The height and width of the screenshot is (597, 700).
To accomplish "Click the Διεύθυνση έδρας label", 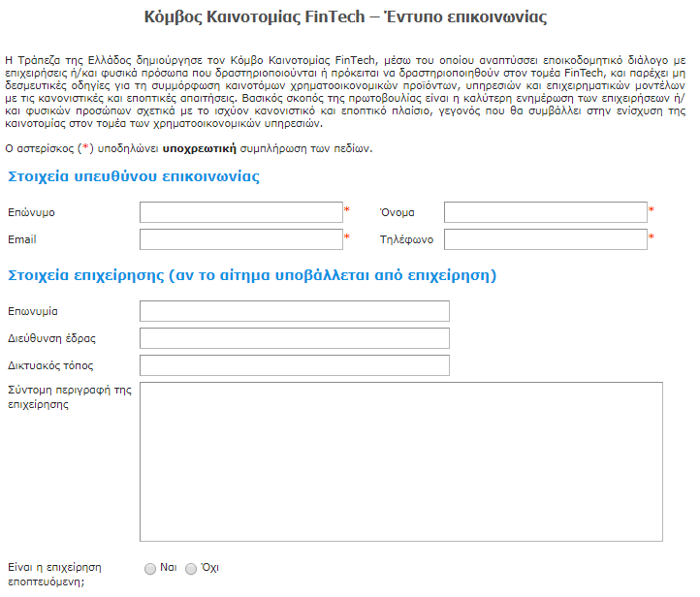I will click(51, 338).
